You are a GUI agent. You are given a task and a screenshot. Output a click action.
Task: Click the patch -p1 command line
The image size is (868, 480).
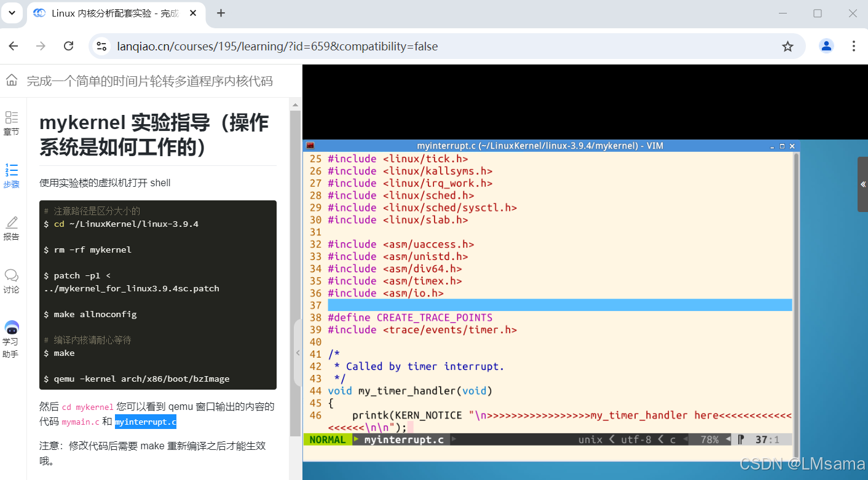click(x=132, y=282)
